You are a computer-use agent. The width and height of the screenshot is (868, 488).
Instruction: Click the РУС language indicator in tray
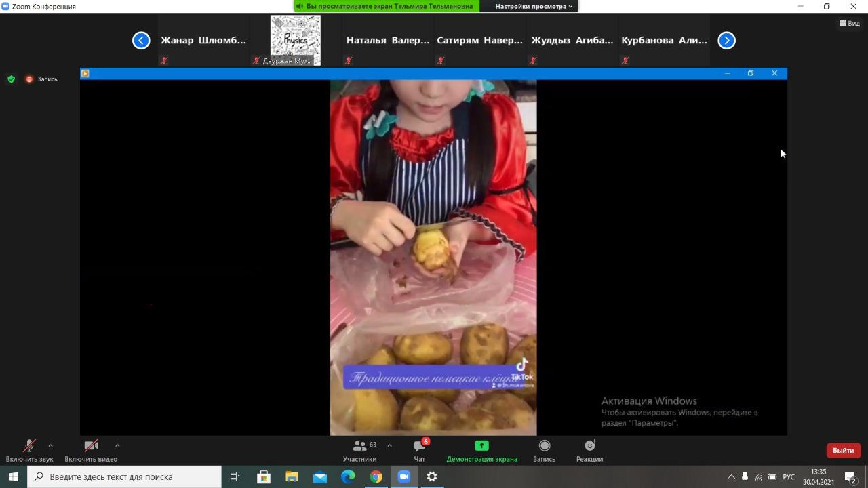point(789,476)
